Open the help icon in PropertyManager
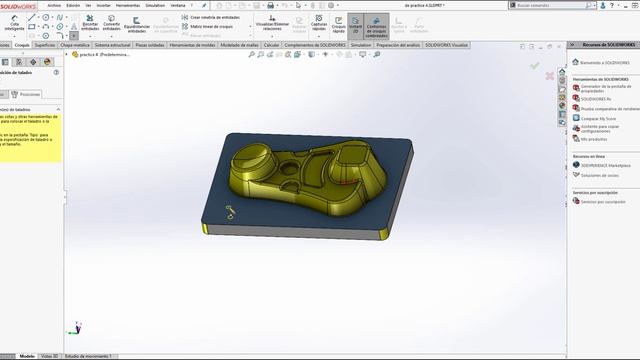The height and width of the screenshot is (360, 640). pyautogui.click(x=56, y=72)
